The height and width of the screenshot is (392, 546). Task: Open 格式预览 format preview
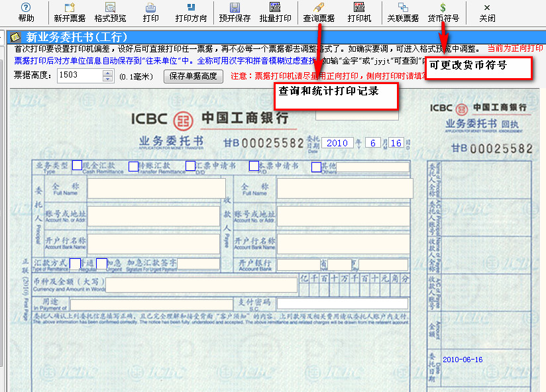tap(110, 13)
